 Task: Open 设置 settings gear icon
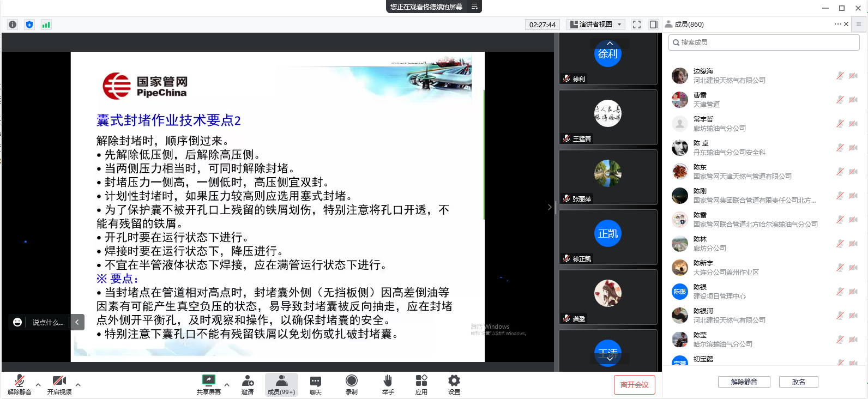point(454,380)
